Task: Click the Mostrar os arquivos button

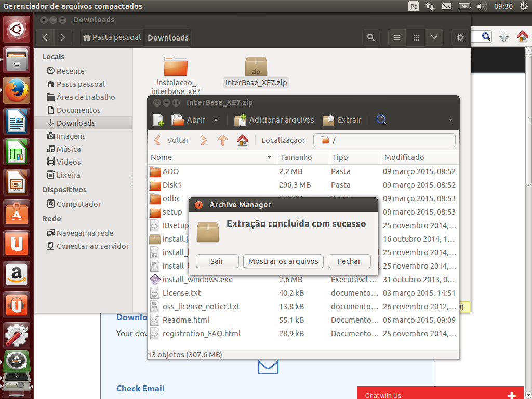Action: (283, 261)
